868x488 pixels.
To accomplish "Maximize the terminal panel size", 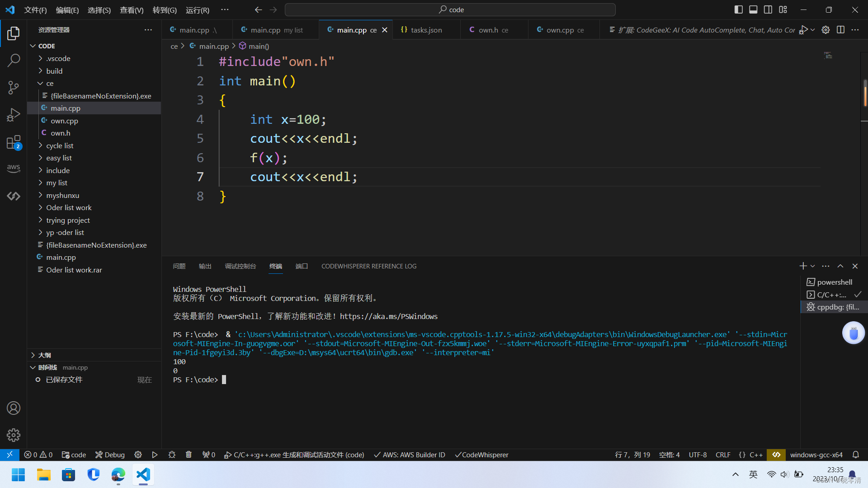I will pyautogui.click(x=840, y=266).
